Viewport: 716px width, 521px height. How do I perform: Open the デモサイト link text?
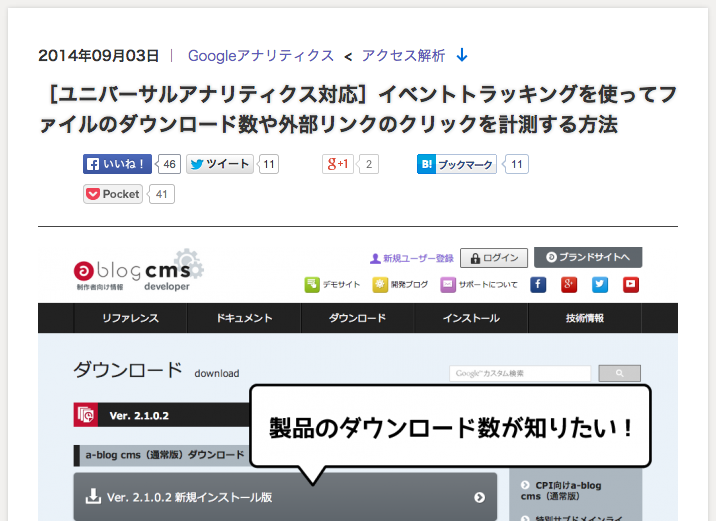[342, 284]
